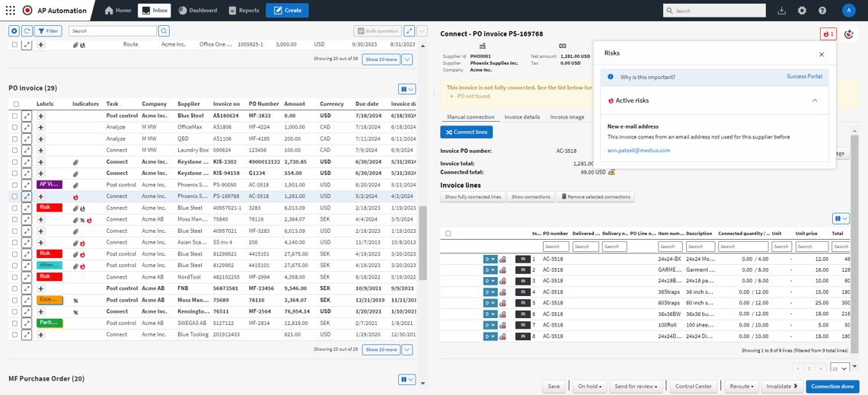Click the icon next to Connected total
Viewport: 868px width, 395px height.
point(611,172)
